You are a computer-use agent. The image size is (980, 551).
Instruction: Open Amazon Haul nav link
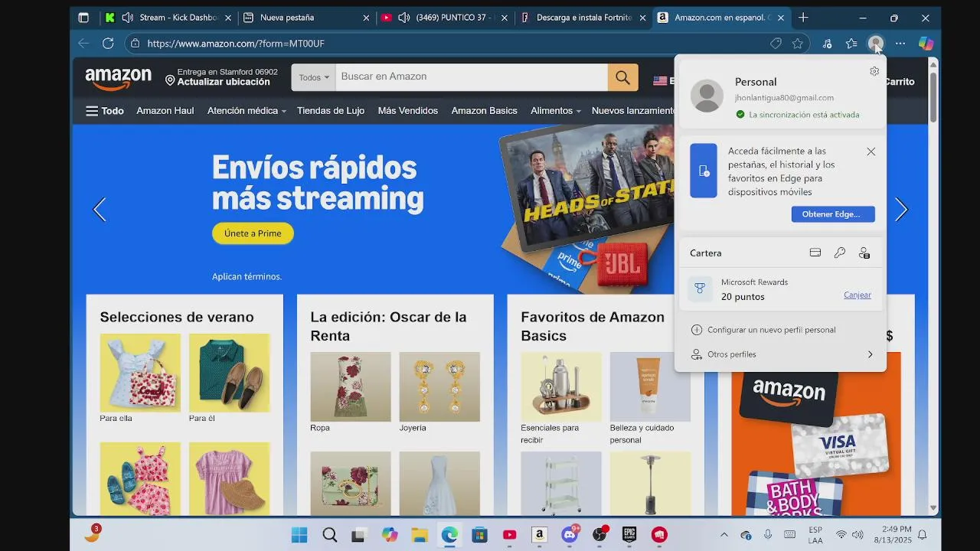(165, 111)
